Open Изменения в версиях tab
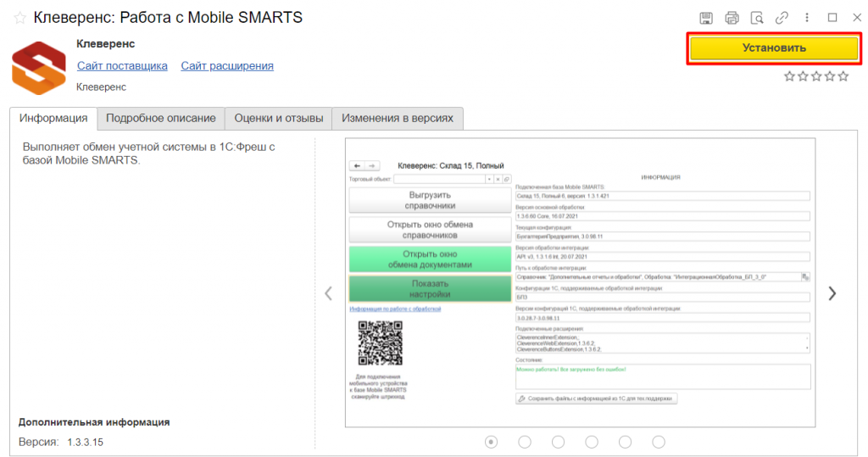 [x=398, y=119]
